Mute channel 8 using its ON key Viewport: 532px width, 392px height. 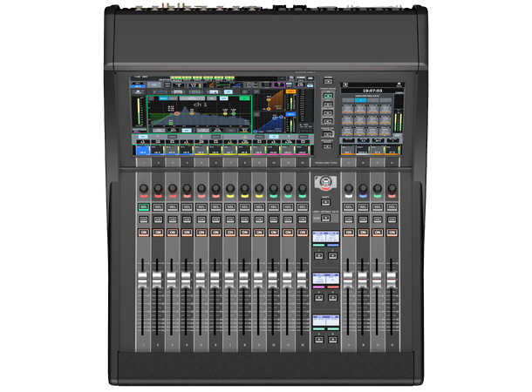click(244, 233)
